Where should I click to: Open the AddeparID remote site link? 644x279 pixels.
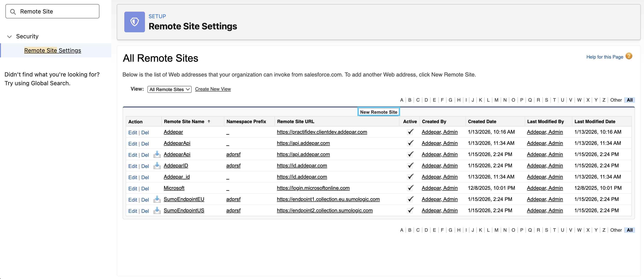coord(176,165)
